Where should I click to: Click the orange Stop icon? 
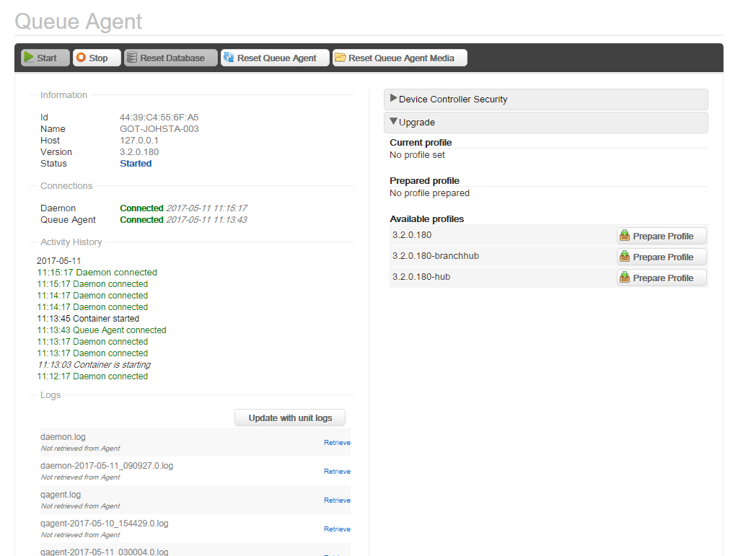click(81, 58)
